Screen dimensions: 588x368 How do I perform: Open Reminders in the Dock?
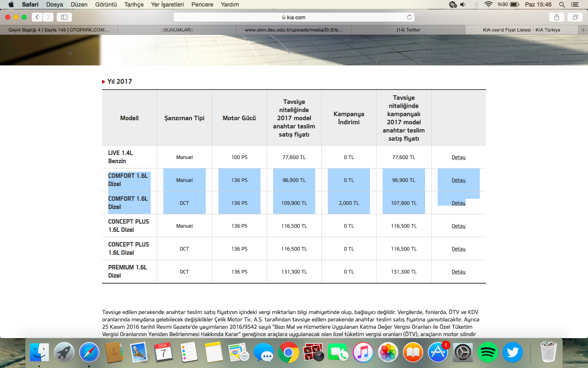189,352
